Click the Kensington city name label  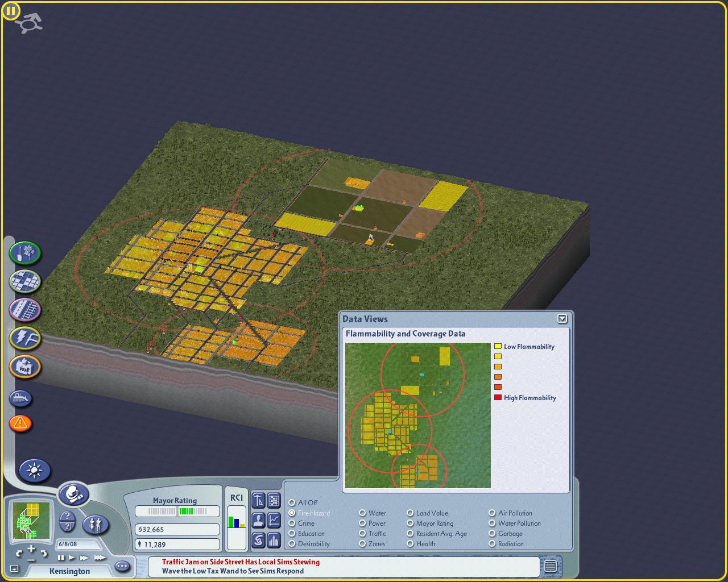pos(69,571)
